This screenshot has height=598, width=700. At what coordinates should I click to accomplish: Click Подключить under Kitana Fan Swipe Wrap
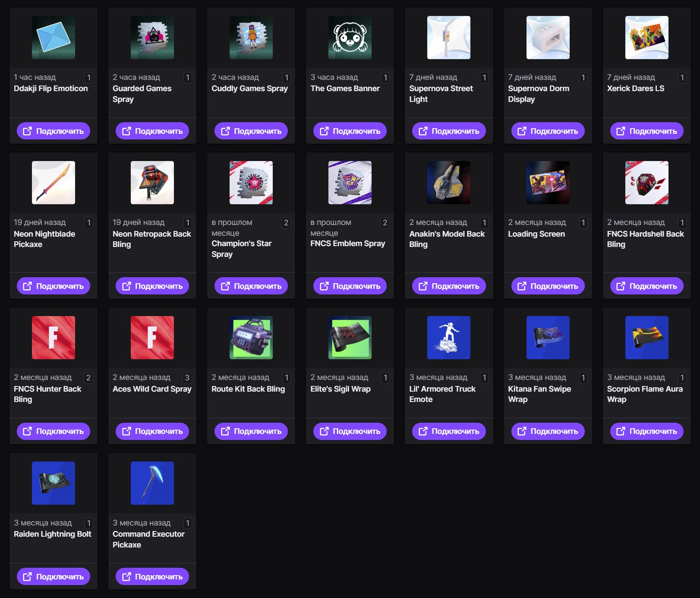click(x=548, y=431)
